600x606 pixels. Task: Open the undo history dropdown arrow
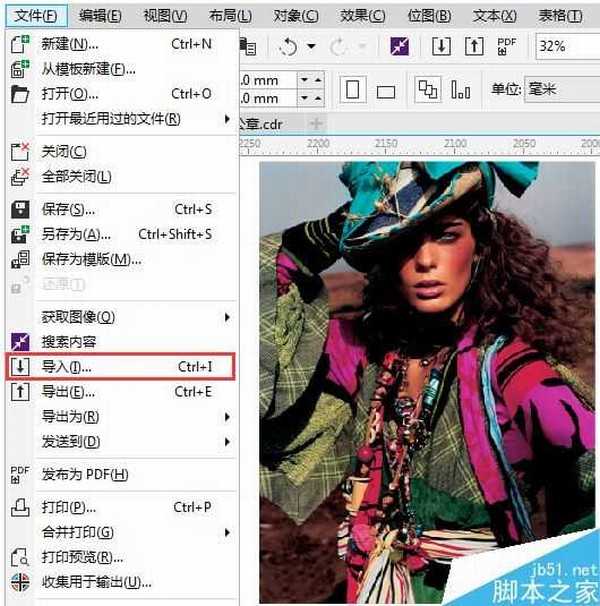(x=311, y=47)
